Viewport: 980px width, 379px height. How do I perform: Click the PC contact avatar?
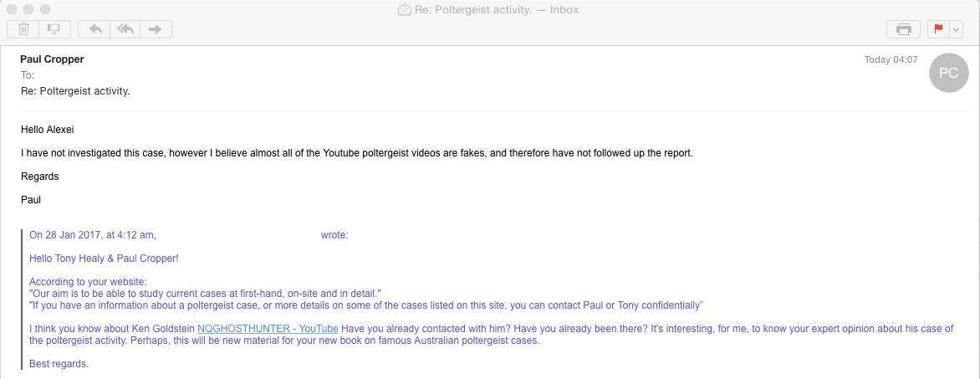(x=948, y=73)
